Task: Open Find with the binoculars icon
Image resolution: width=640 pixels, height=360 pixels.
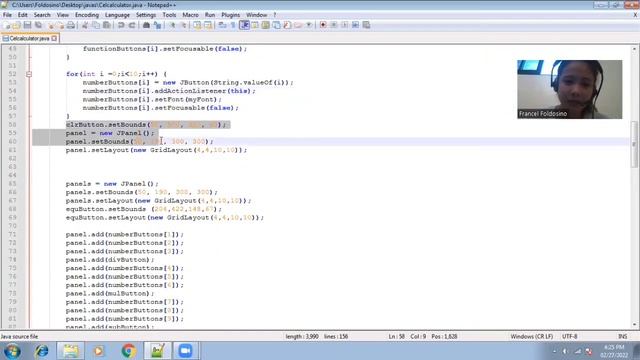Action: pos(146,25)
